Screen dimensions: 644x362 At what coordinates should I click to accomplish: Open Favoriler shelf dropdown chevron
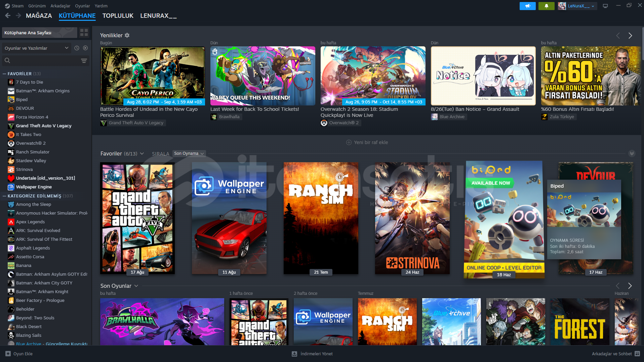[x=142, y=153]
